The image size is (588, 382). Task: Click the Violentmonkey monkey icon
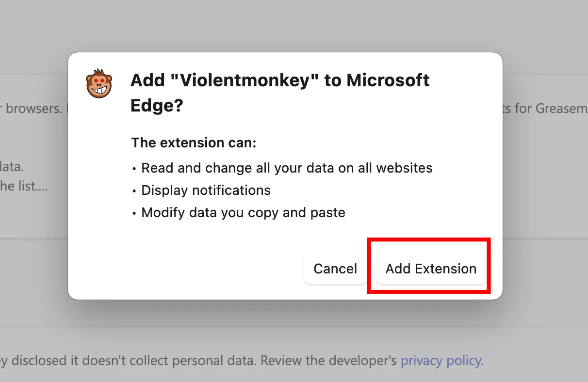pyautogui.click(x=99, y=83)
